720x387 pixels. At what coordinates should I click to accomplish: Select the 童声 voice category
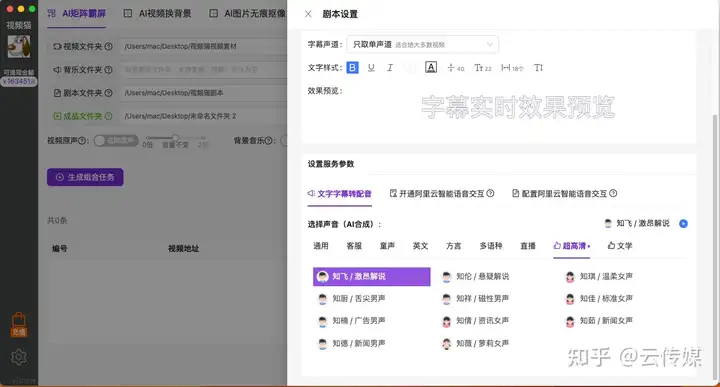[x=387, y=246]
